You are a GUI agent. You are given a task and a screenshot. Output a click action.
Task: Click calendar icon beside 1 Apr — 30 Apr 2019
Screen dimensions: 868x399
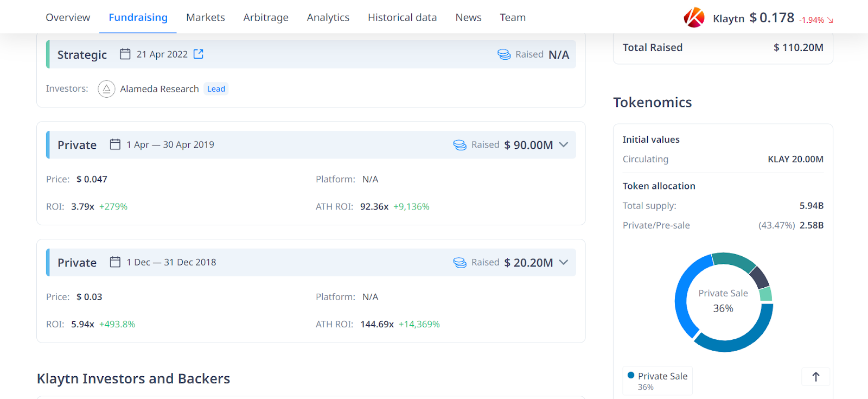[115, 144]
